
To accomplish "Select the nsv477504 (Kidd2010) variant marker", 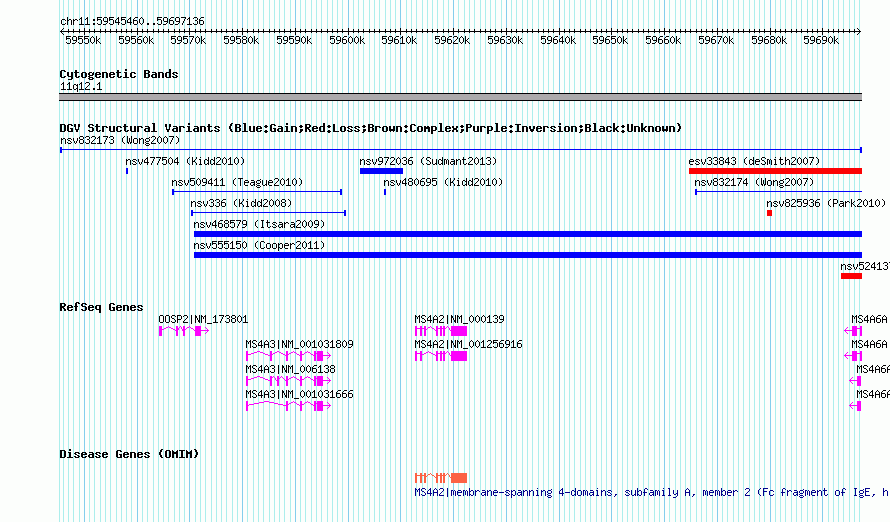I will coord(127,171).
